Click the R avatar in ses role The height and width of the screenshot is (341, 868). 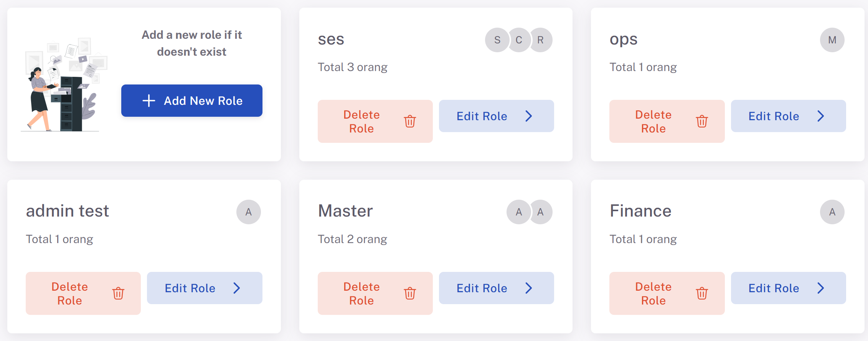point(540,40)
